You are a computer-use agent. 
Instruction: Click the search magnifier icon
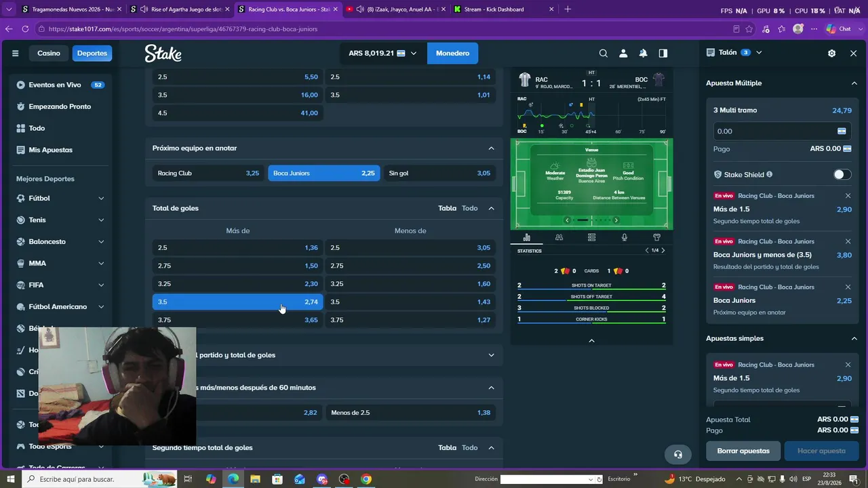coord(603,53)
